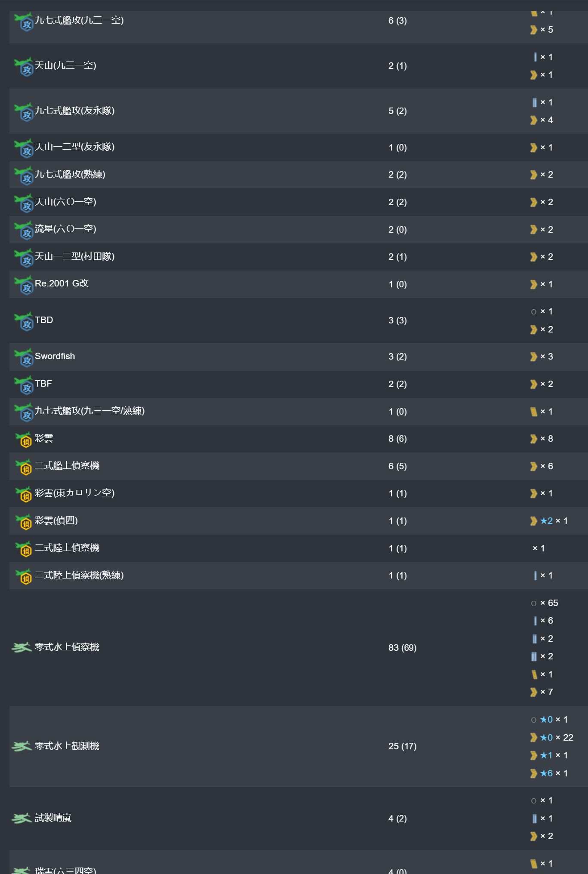Screen dimensions: 588x874
Task: Click the gold chevron proficiency icon in 彩雲 row
Action: pos(533,439)
